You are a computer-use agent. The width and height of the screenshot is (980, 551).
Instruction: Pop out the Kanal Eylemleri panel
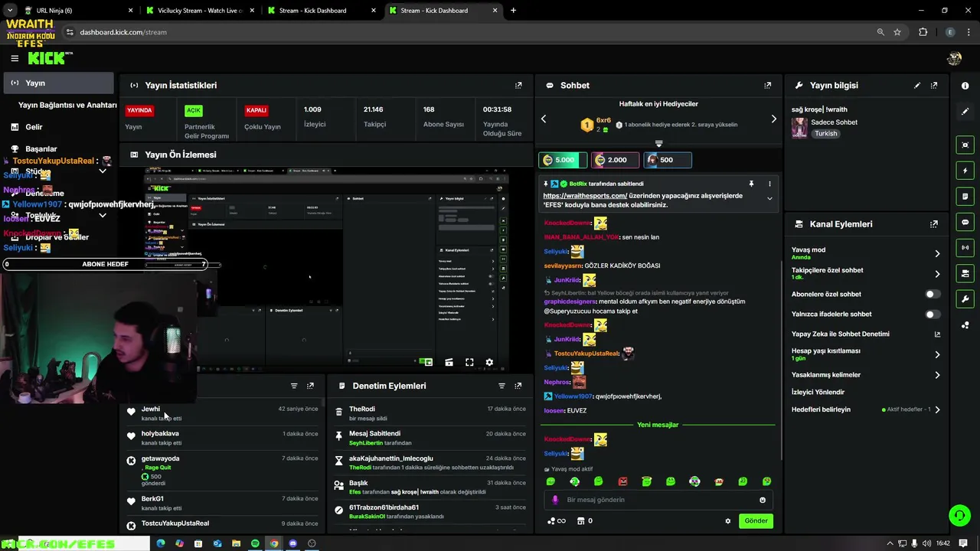(934, 224)
